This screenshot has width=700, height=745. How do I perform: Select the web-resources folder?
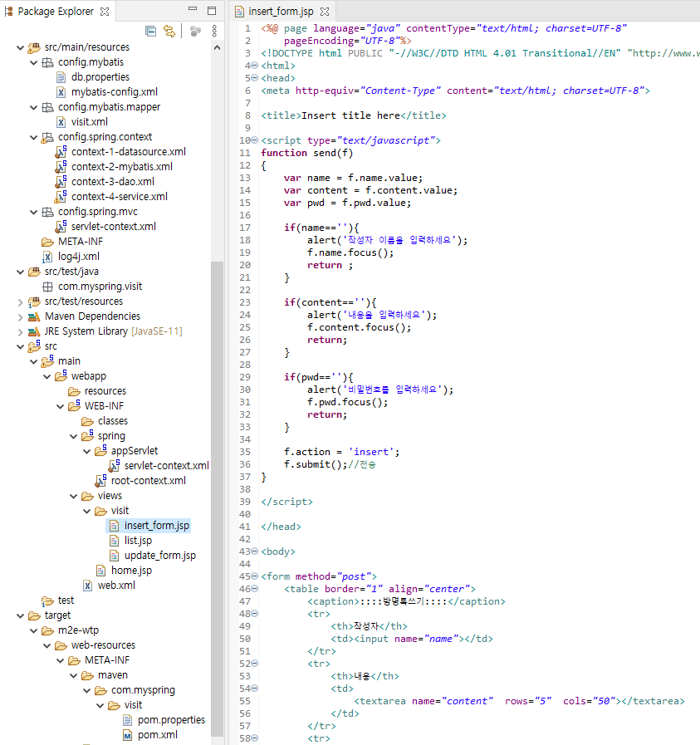pos(104,645)
